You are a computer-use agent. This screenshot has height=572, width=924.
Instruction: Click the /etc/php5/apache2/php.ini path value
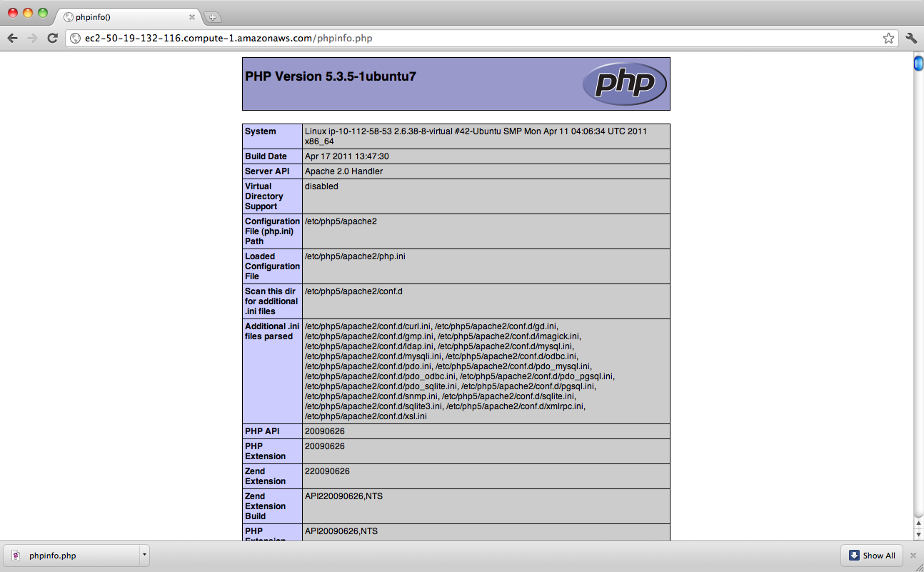(355, 256)
